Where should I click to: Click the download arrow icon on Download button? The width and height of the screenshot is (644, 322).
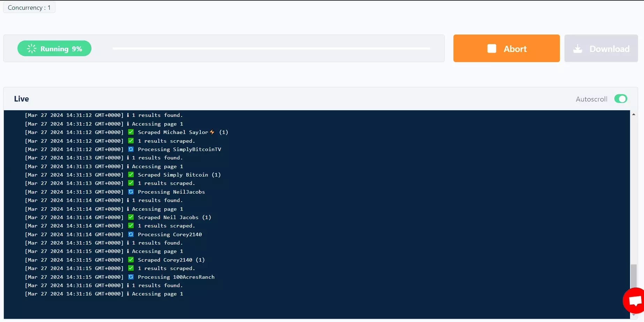coord(578,48)
